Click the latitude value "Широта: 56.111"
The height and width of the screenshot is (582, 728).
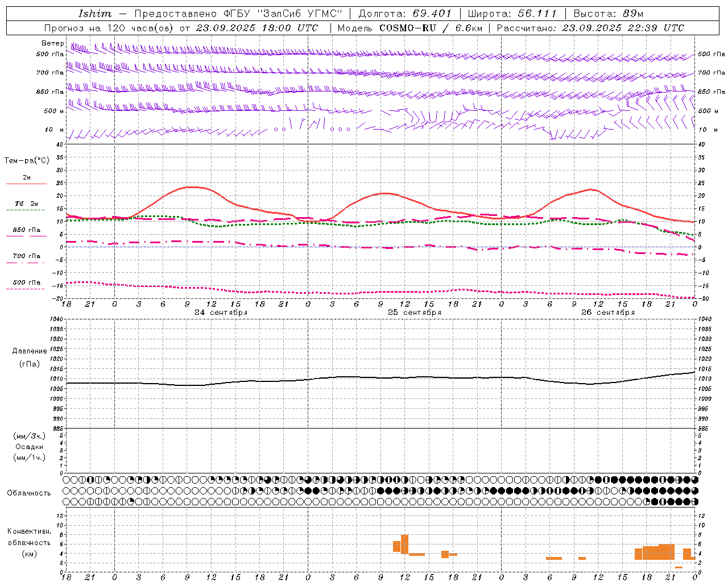[x=512, y=14]
